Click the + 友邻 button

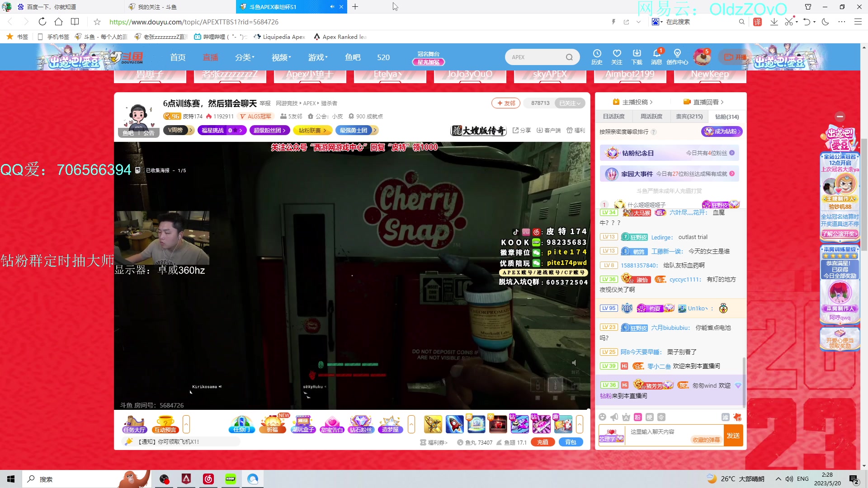(506, 103)
